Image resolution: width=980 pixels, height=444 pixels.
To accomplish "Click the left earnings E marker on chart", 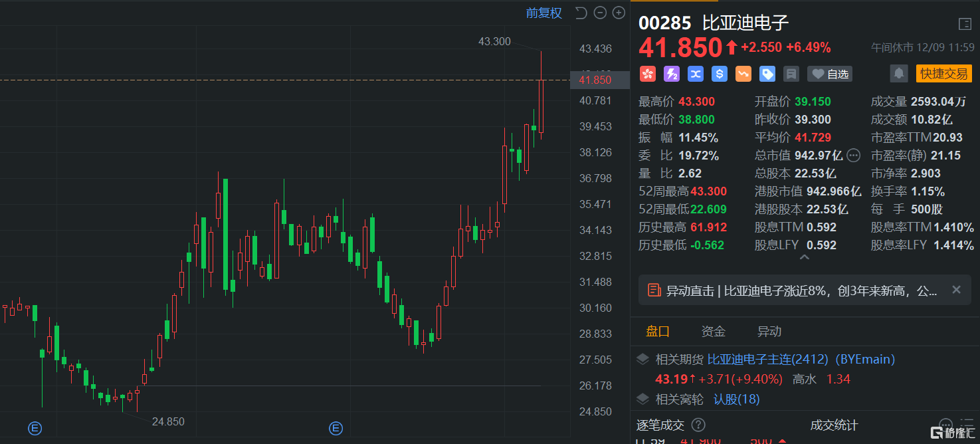I will pos(35,429).
